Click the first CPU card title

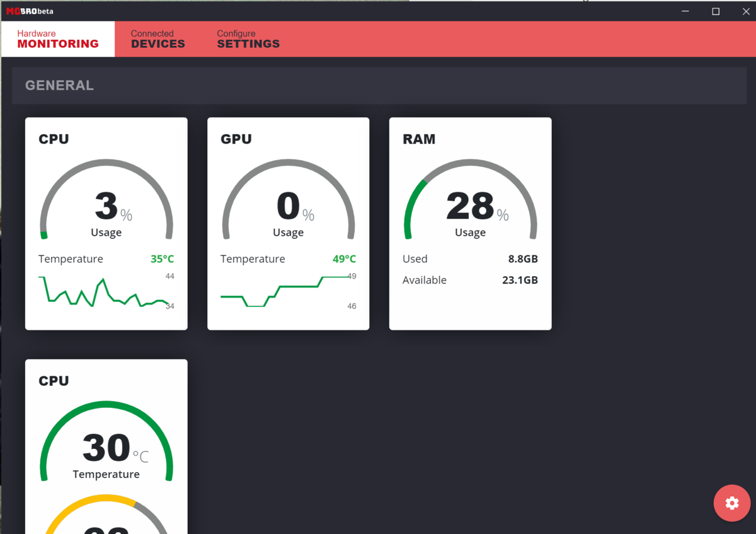(x=54, y=139)
